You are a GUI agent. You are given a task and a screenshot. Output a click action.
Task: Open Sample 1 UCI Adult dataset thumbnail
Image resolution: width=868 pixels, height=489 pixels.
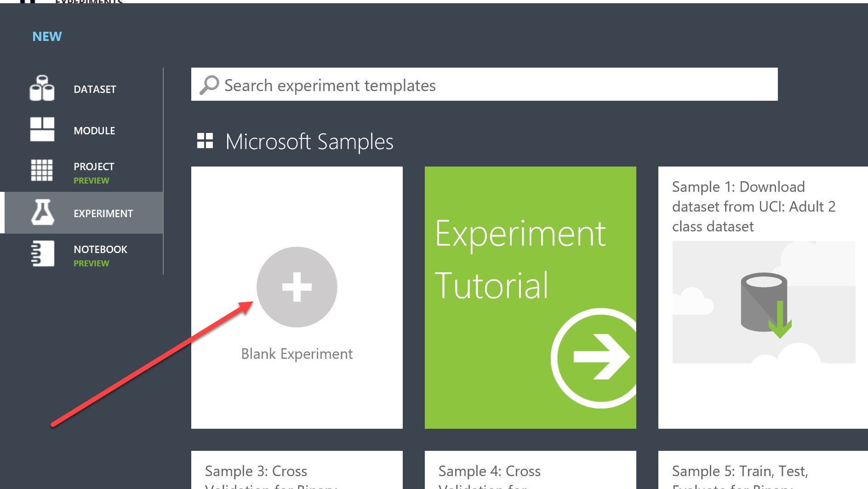(x=763, y=302)
